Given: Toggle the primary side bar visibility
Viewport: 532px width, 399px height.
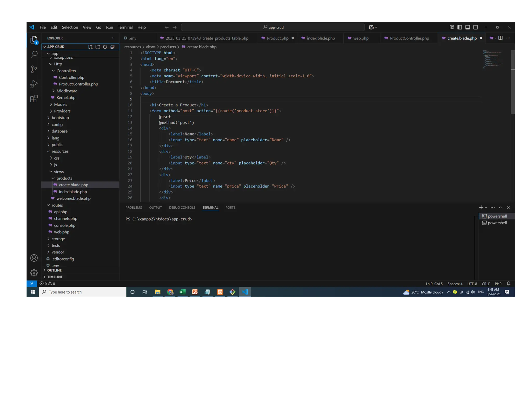Looking at the screenshot, I should coord(460,27).
